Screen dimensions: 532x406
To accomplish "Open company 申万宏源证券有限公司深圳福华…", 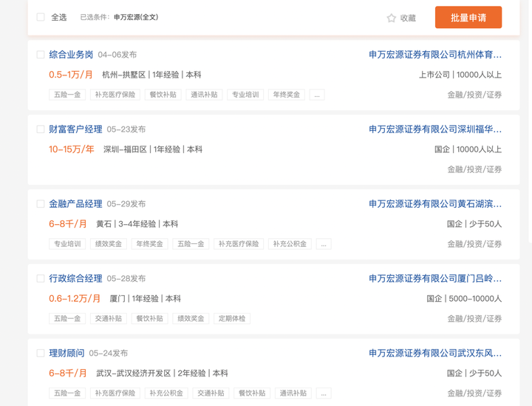I will coord(435,129).
